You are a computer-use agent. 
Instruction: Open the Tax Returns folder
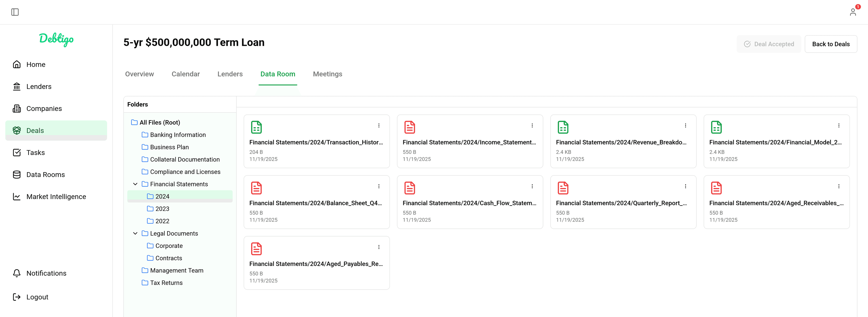coord(166,282)
